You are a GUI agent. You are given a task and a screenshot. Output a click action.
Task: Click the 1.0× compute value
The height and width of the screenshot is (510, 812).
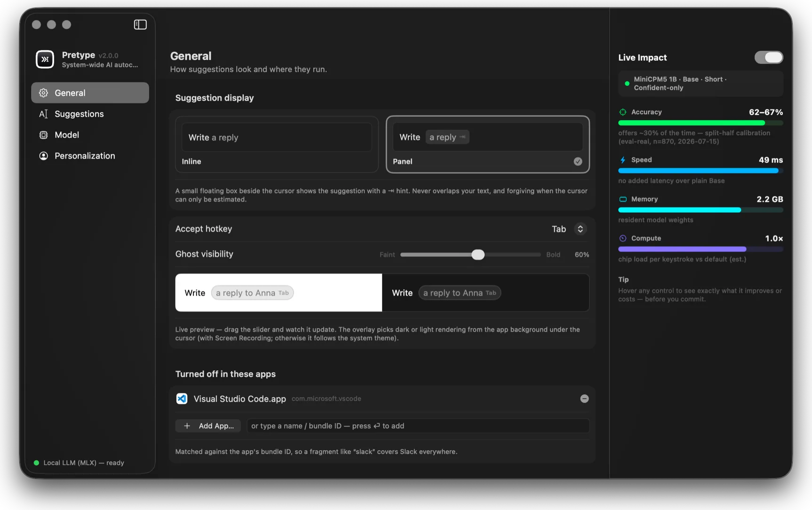(x=774, y=238)
